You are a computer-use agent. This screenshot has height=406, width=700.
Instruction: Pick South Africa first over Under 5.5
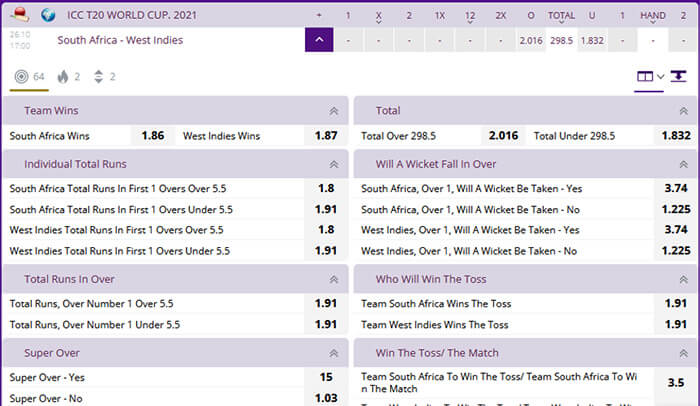pyautogui.click(x=326, y=209)
